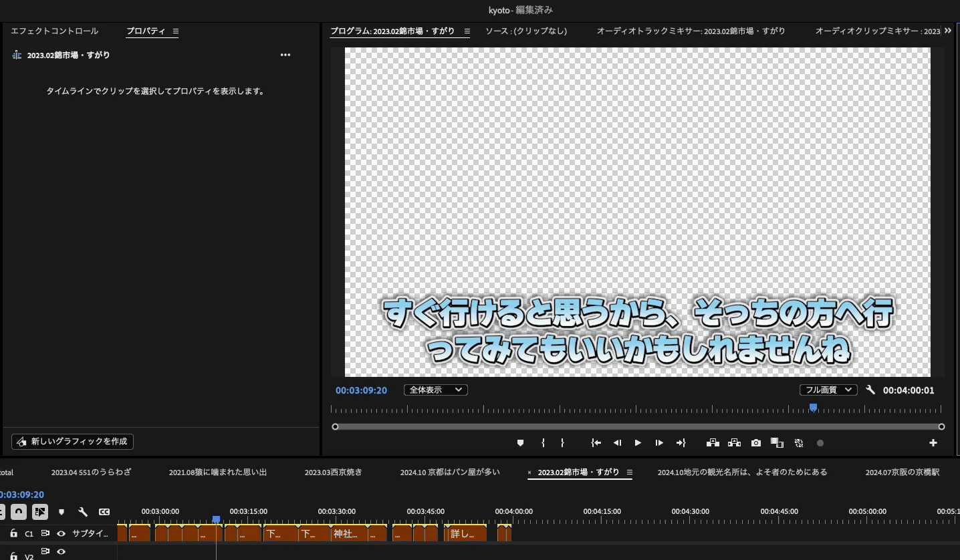
Task: Step back one frame
Action: pyautogui.click(x=618, y=442)
